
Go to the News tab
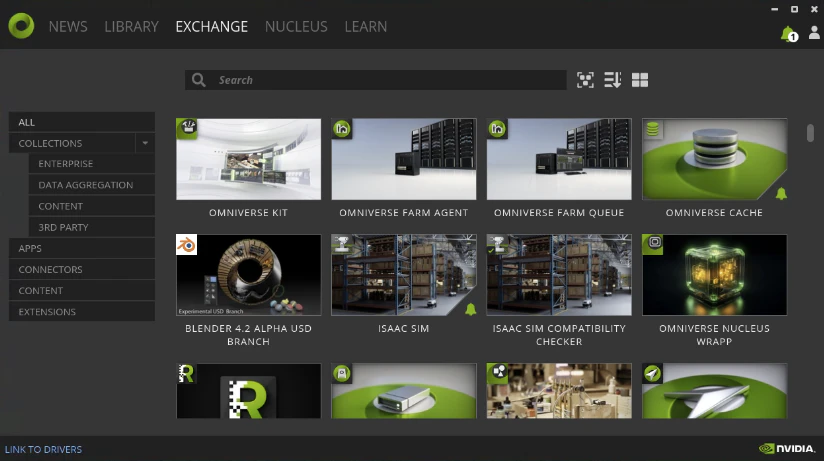coord(68,26)
